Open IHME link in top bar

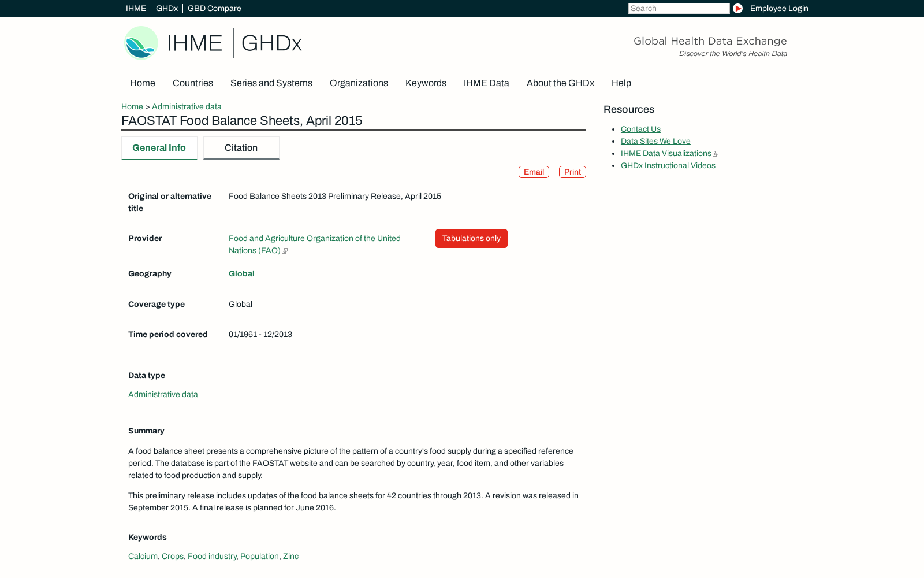136,8
